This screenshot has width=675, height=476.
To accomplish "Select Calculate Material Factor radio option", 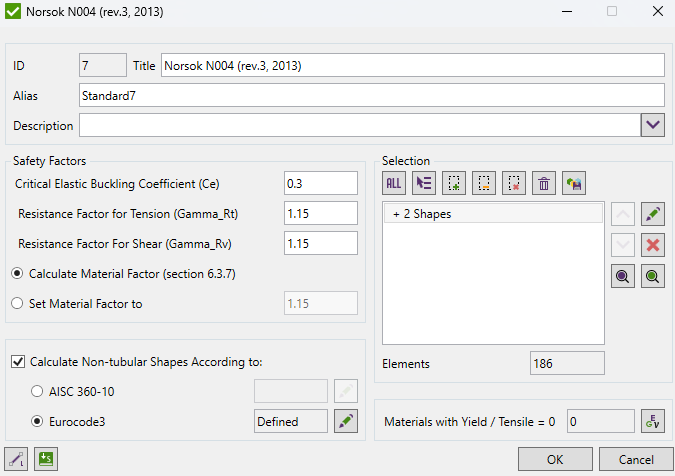I will [17, 273].
